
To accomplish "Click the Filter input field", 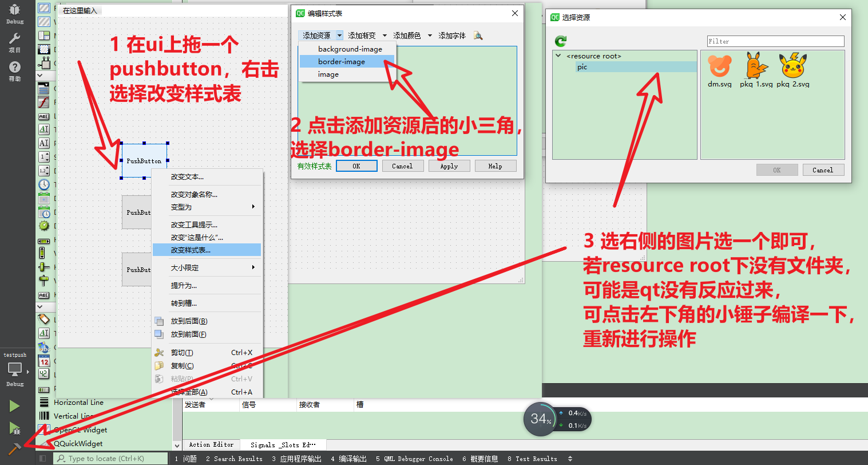I will coord(775,41).
